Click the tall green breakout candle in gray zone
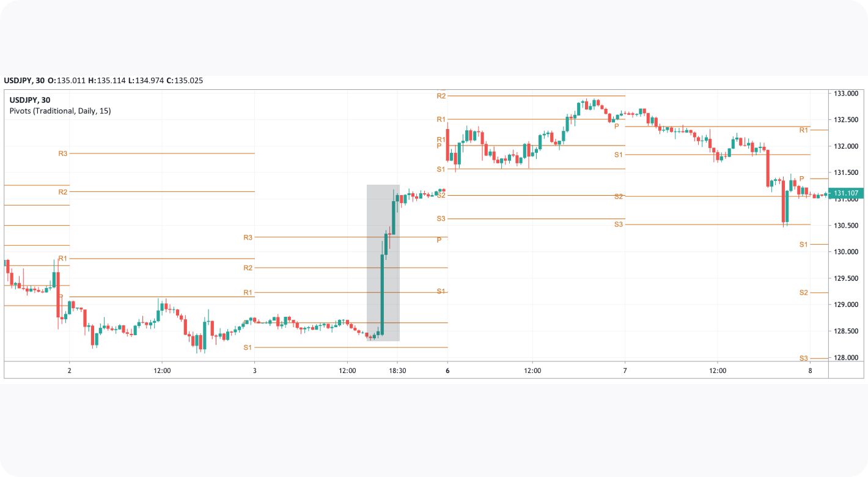Screen dimensions: 868x477 (x=383, y=294)
